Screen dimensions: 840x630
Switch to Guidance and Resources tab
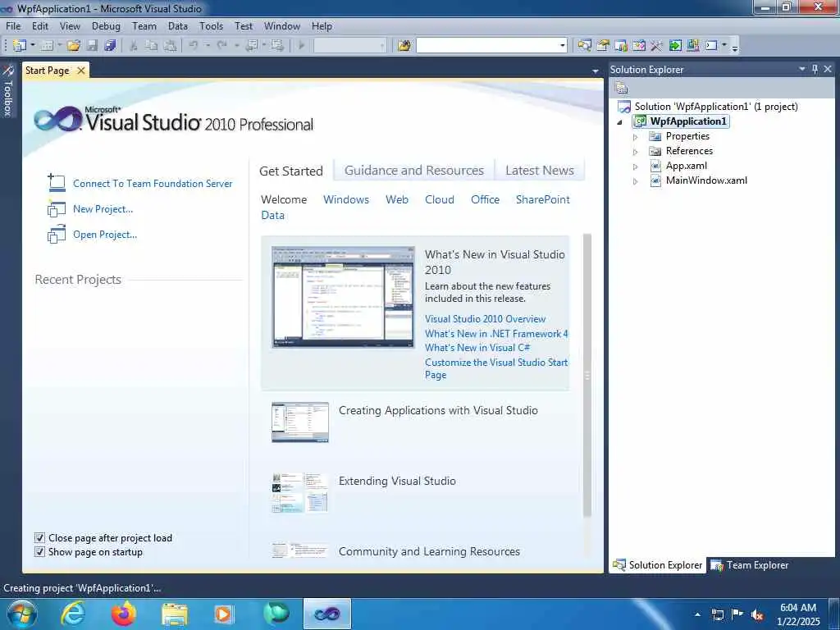(413, 171)
